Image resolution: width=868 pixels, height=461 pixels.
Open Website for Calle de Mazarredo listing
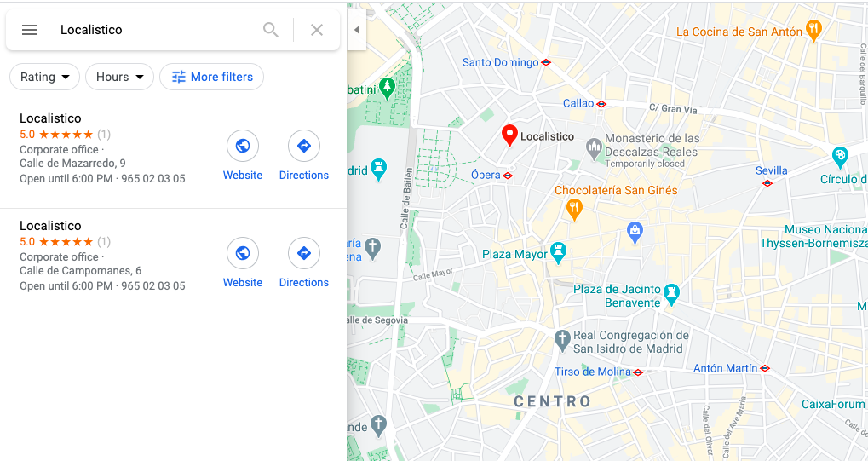click(243, 156)
